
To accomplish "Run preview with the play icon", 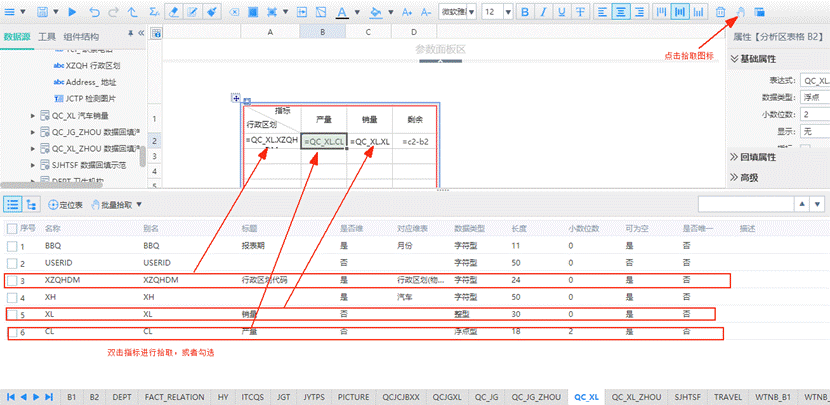I will (73, 11).
